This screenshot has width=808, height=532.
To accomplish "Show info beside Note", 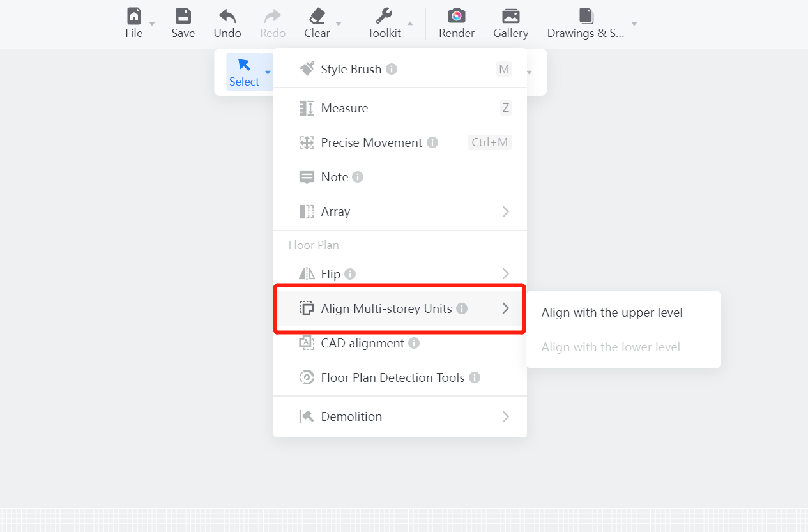I will coord(358,177).
